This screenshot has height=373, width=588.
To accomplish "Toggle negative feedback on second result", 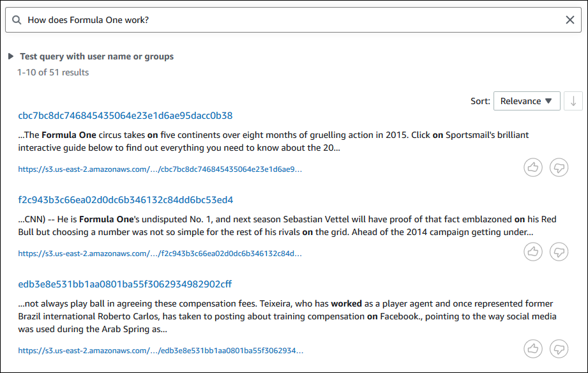I will 559,252.
